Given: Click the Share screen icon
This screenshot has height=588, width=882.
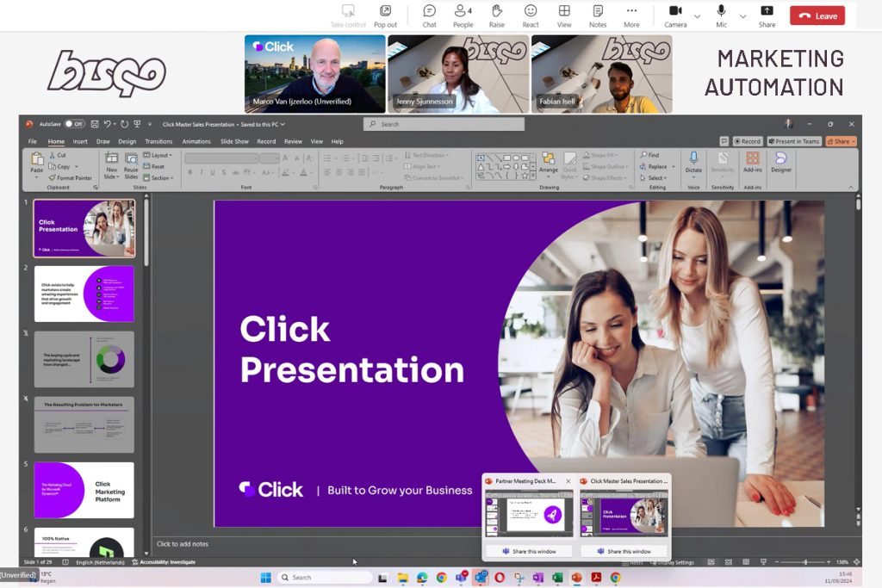Looking at the screenshot, I should coord(767,15).
